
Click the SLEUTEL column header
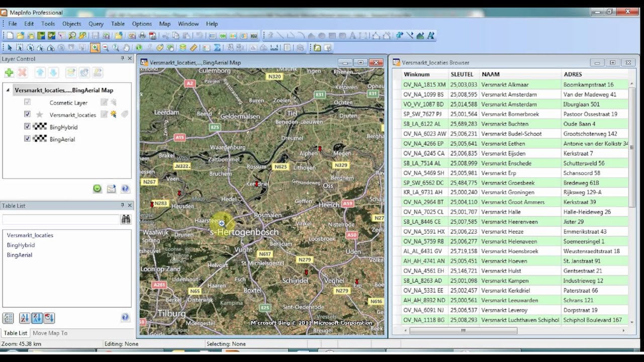pos(463,74)
